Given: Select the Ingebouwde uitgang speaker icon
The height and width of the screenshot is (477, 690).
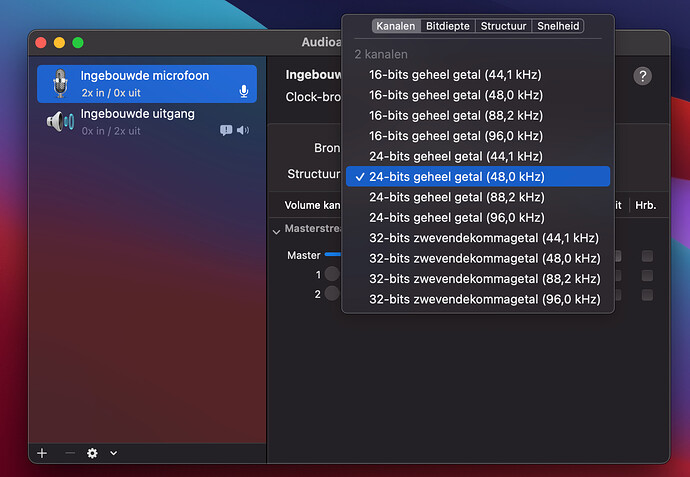Looking at the screenshot, I should click(x=60, y=121).
